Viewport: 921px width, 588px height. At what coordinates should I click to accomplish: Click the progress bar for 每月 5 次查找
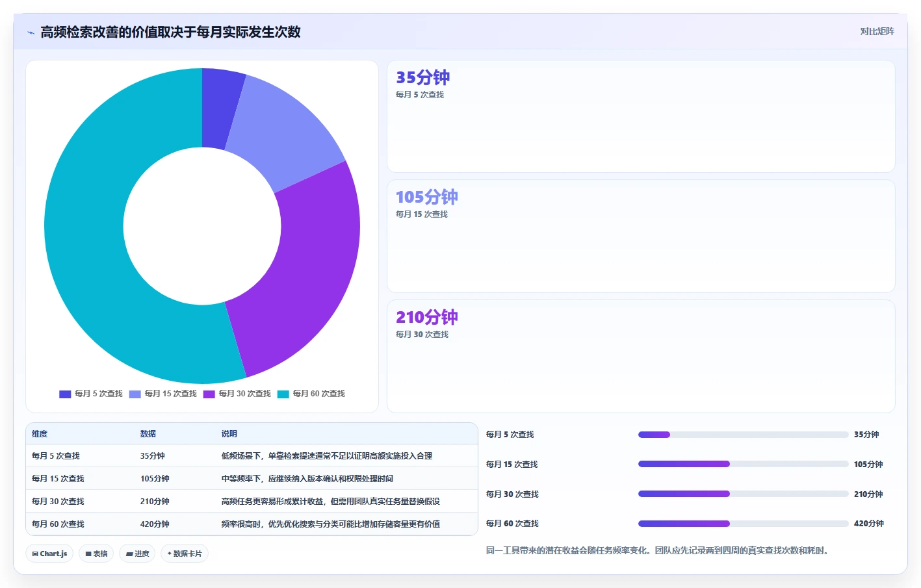[744, 435]
